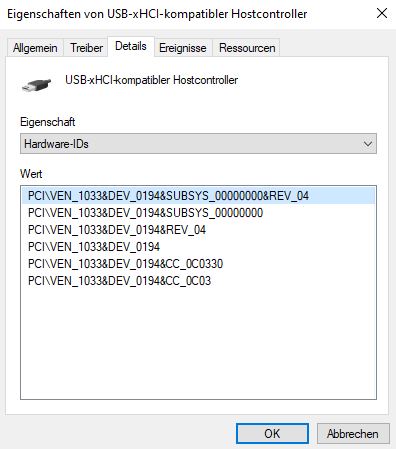This screenshot has height=449, width=396.
Task: Click the USB-xHCI-kompatibler Hostcontroller device name label
Action: coord(151,80)
